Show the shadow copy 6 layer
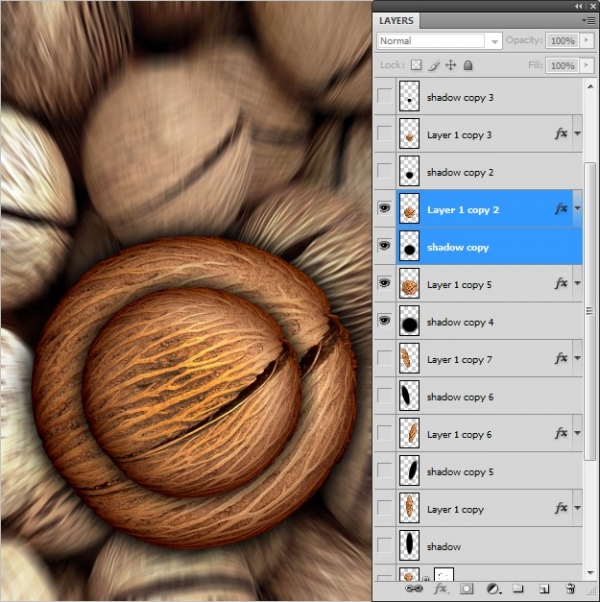The image size is (600, 602). tap(385, 395)
